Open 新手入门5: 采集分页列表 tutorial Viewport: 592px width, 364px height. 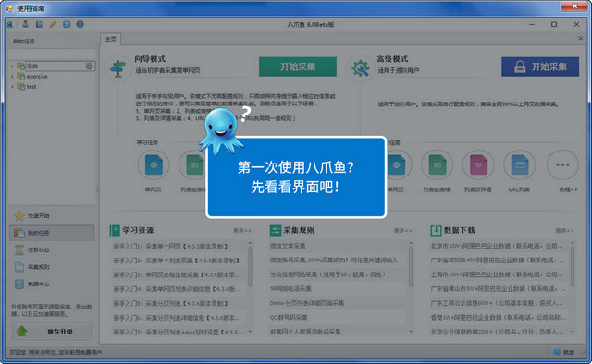(170, 303)
